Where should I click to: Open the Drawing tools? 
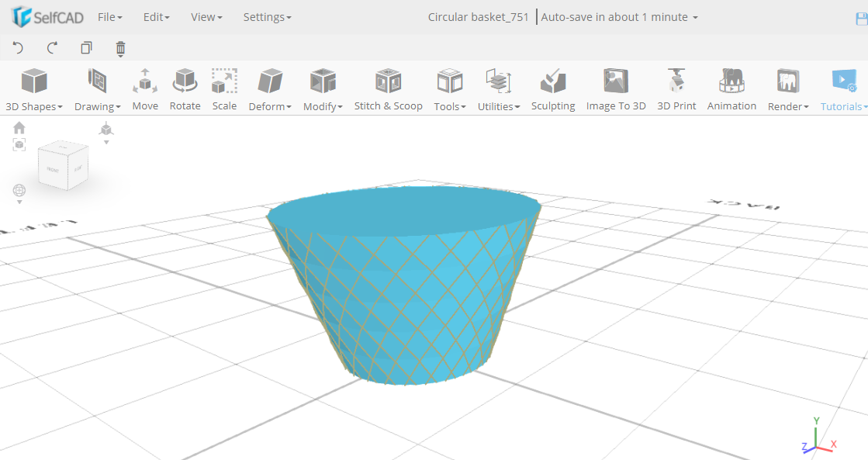[98, 81]
